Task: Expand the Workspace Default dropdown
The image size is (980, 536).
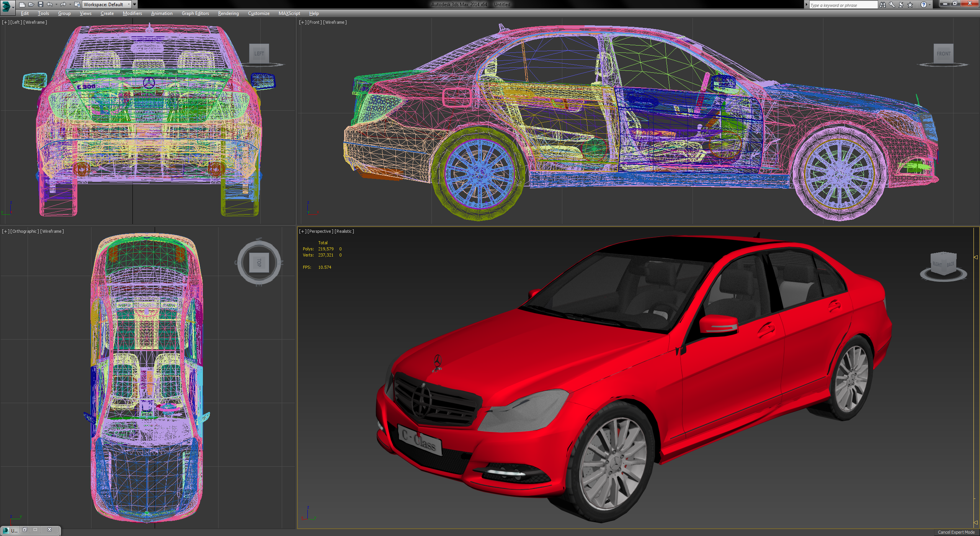Action: [129, 5]
